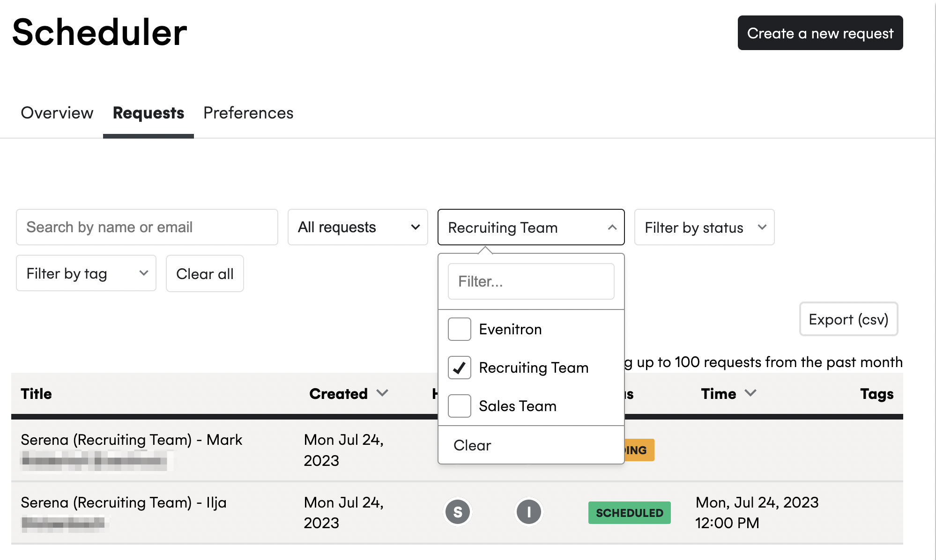The width and height of the screenshot is (936, 560).
Task: Click the team Filter... text box
Action: coord(531,281)
